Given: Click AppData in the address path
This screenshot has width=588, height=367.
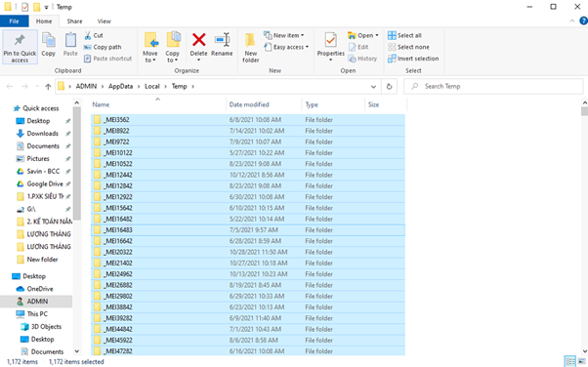Looking at the screenshot, I should 120,86.
